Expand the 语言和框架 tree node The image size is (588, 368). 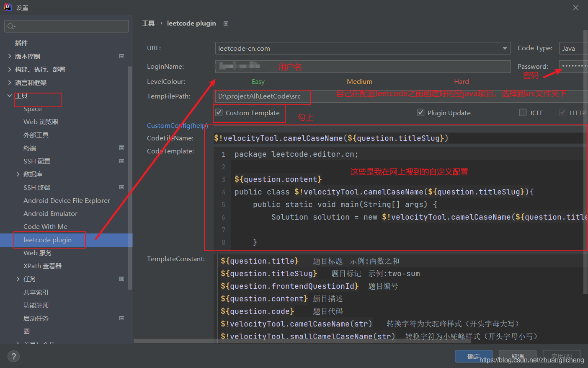pos(10,83)
